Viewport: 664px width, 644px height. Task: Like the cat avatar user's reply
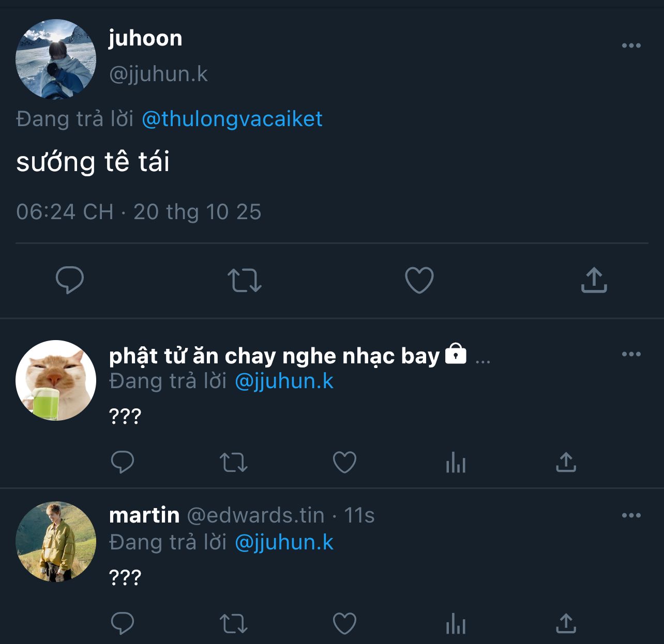point(344,462)
